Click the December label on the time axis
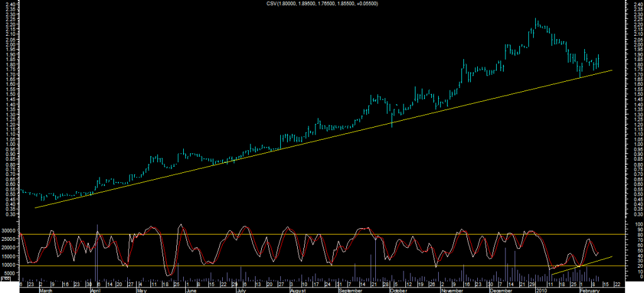The height and width of the screenshot is (293, 644). coord(502,290)
